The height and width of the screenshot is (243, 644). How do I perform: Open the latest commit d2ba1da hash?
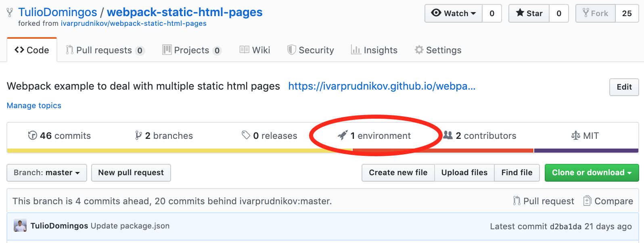click(x=566, y=226)
